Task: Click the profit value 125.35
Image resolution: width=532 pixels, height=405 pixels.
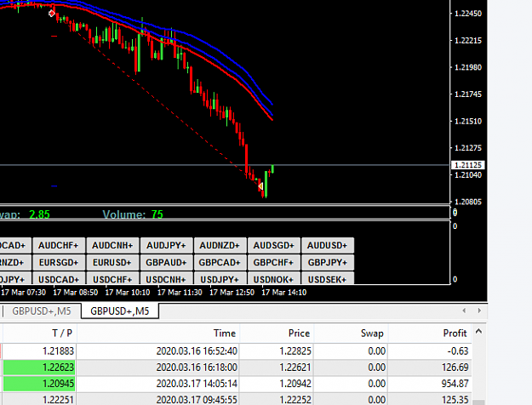Action: (x=455, y=400)
